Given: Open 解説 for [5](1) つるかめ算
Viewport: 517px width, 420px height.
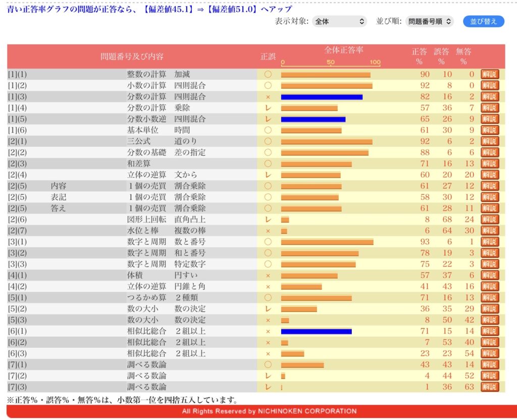Looking at the screenshot, I should [x=489, y=297].
